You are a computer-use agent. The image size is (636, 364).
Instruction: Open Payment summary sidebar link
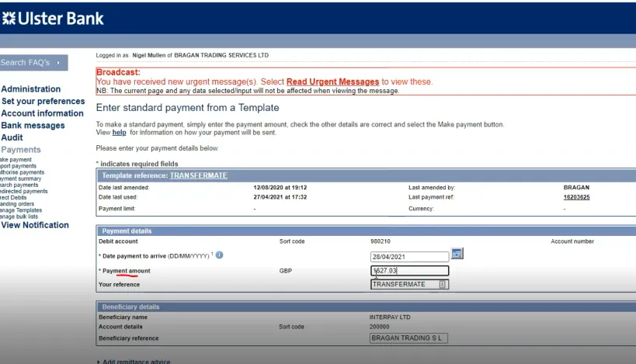click(20, 179)
